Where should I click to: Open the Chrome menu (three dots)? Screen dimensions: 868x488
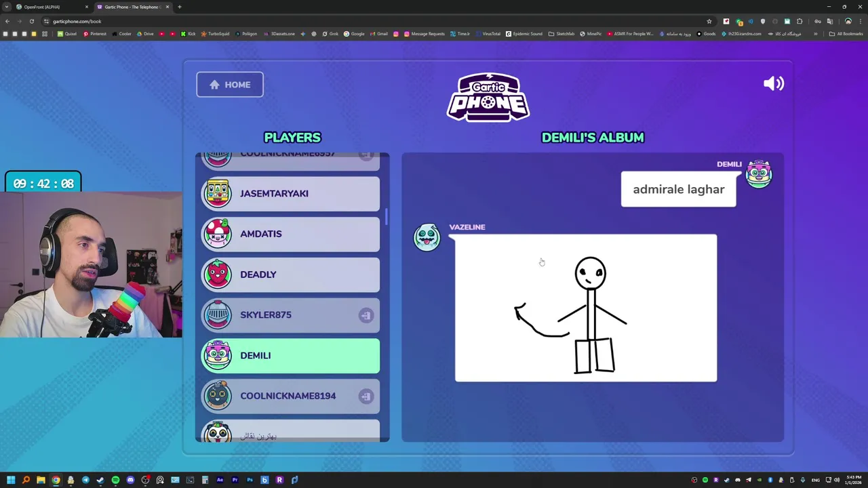pos(860,21)
